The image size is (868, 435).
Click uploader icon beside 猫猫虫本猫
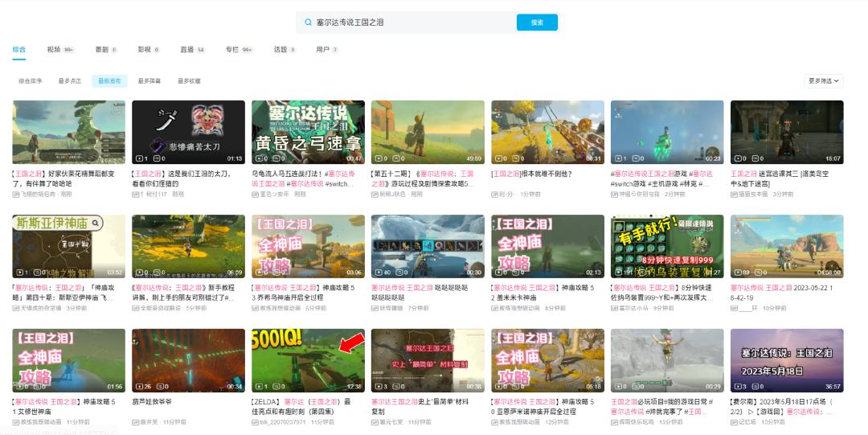(734, 195)
